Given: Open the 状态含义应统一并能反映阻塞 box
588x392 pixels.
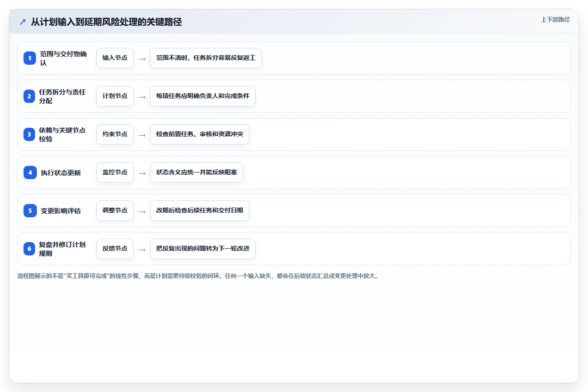Looking at the screenshot, I should 197,172.
